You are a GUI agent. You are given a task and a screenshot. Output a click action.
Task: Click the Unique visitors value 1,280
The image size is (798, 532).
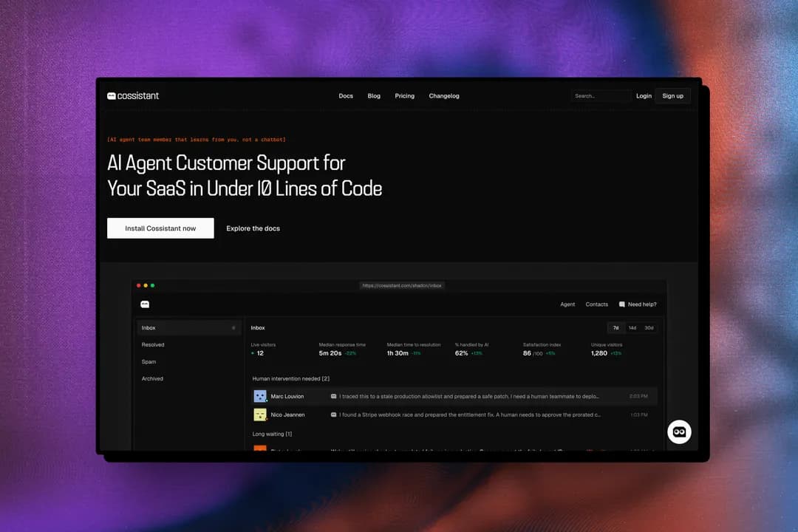click(x=599, y=353)
